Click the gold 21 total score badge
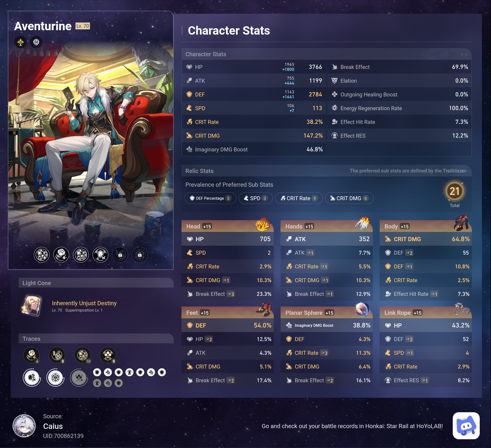Viewport: 491px width, 448px height. coord(454,191)
